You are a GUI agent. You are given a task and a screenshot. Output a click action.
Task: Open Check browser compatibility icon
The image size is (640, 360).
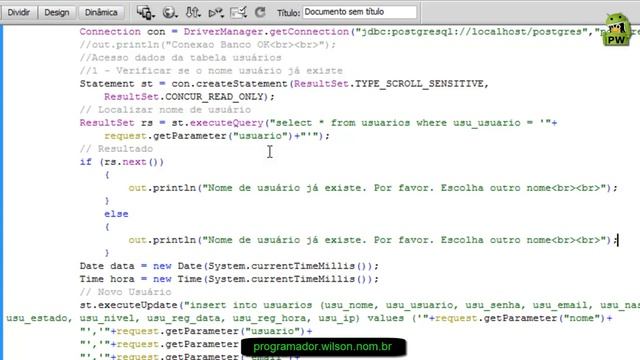point(238,13)
